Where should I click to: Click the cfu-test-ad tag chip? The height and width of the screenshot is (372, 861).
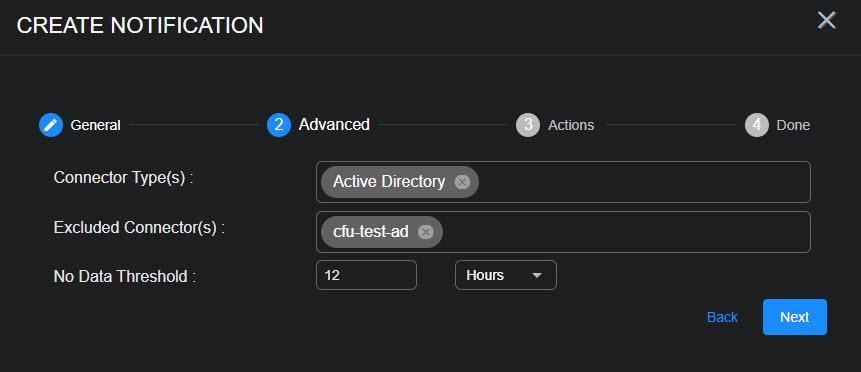[x=382, y=232]
